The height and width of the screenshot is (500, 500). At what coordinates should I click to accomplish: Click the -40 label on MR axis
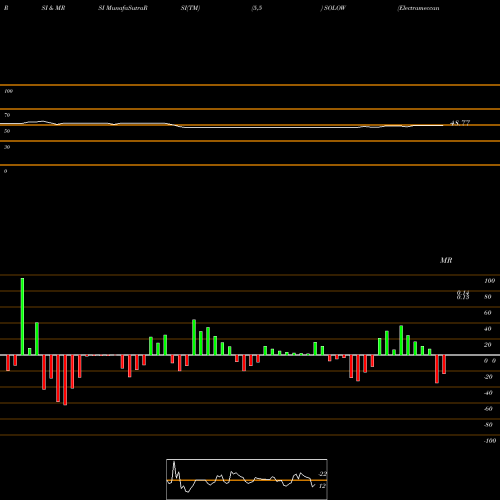click(488, 393)
